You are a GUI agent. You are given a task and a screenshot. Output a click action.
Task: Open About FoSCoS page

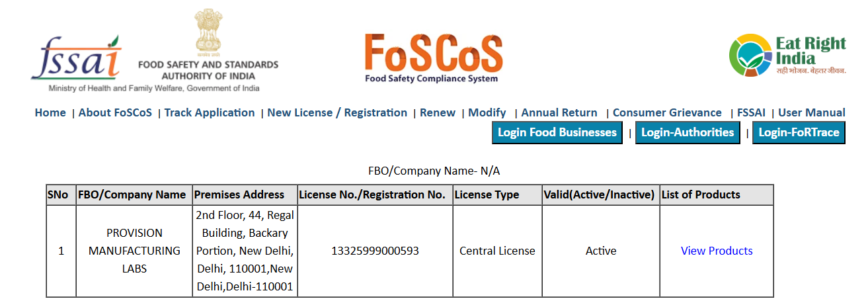(115, 112)
